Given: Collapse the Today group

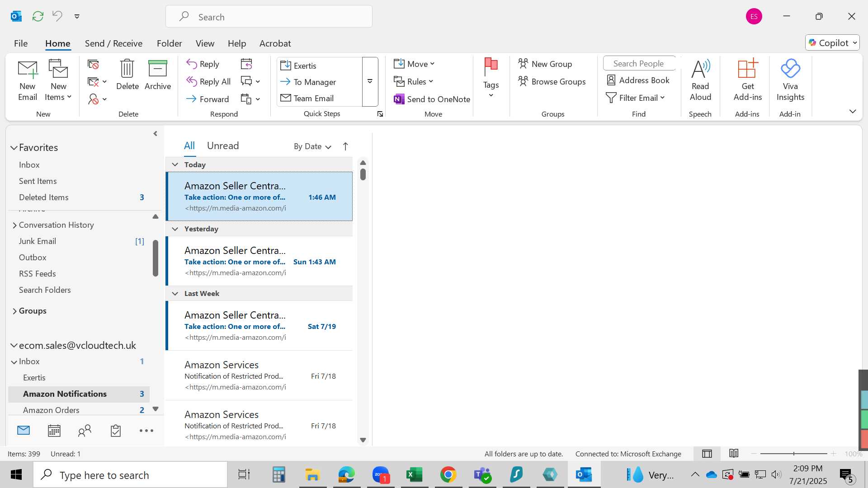Looking at the screenshot, I should point(175,164).
